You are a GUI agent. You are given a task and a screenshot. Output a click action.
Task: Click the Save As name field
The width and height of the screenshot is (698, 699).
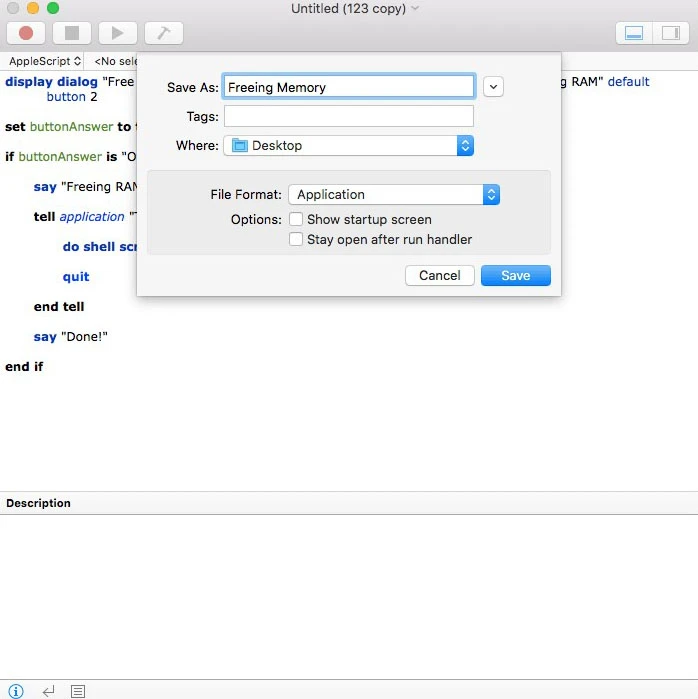349,86
